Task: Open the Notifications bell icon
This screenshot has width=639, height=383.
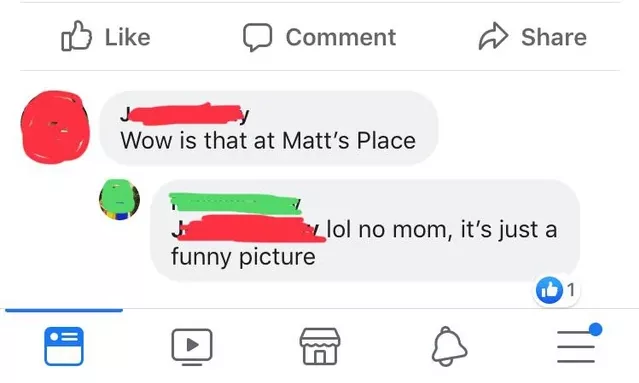Action: click(x=449, y=346)
